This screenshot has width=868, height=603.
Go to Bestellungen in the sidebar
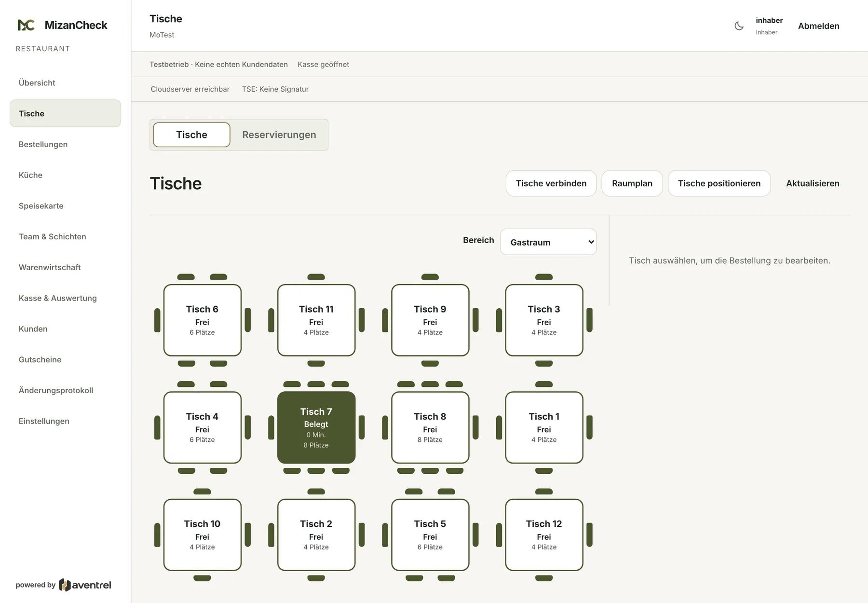(x=65, y=145)
